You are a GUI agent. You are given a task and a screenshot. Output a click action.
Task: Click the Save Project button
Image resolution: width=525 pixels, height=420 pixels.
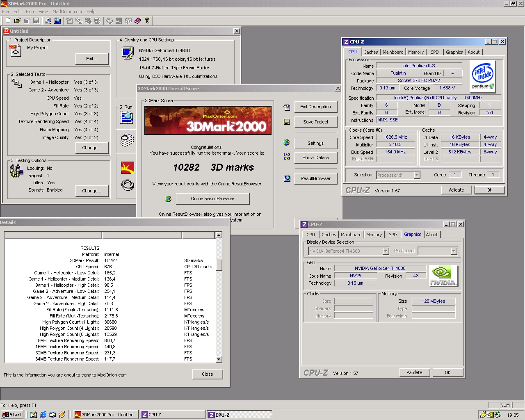click(315, 122)
